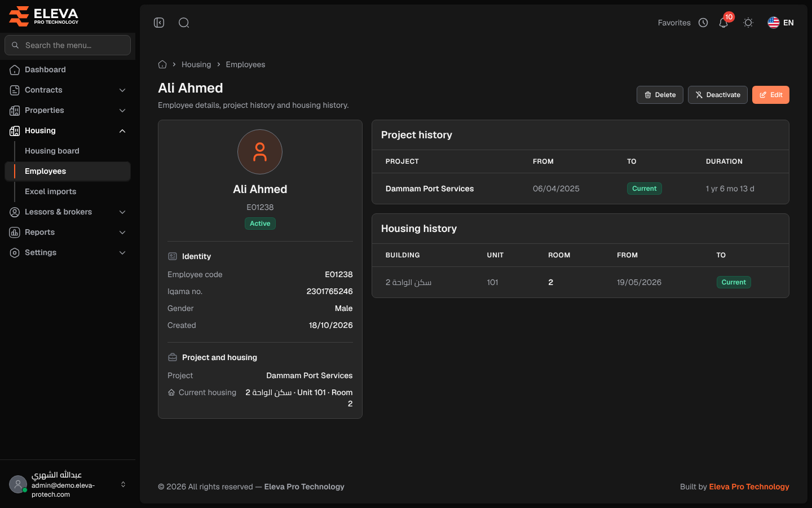
Task: Delete the employee Ali Ahmed
Action: 660,95
